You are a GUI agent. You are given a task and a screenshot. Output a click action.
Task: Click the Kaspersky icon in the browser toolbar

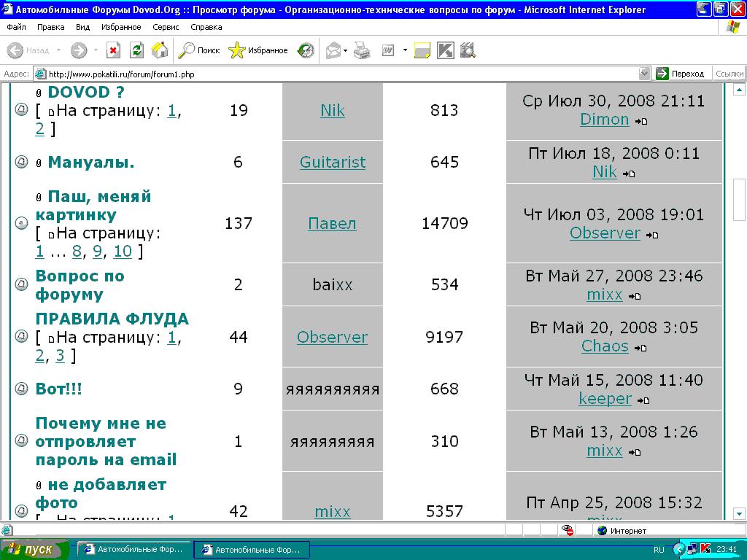(x=445, y=50)
